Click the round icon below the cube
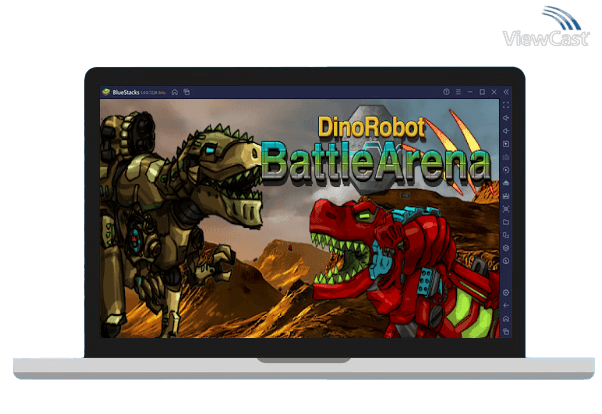 [x=506, y=261]
